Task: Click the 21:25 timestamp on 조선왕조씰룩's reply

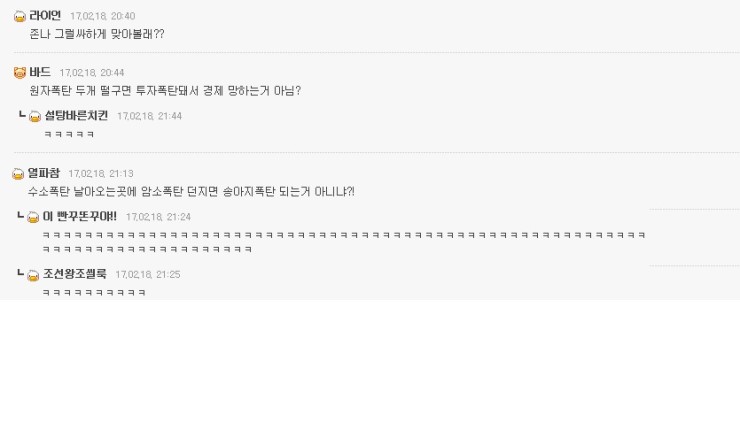Action: tap(148, 275)
